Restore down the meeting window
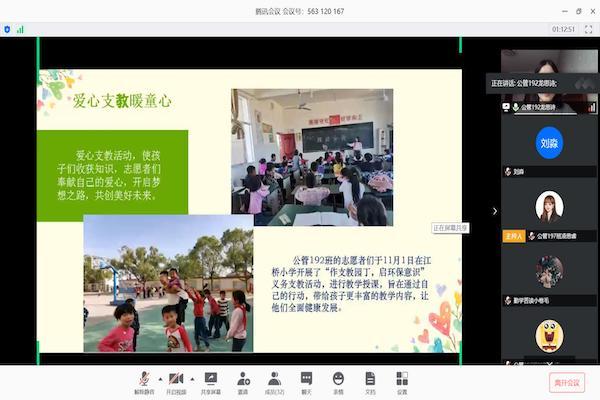The image size is (600, 400). click(579, 11)
